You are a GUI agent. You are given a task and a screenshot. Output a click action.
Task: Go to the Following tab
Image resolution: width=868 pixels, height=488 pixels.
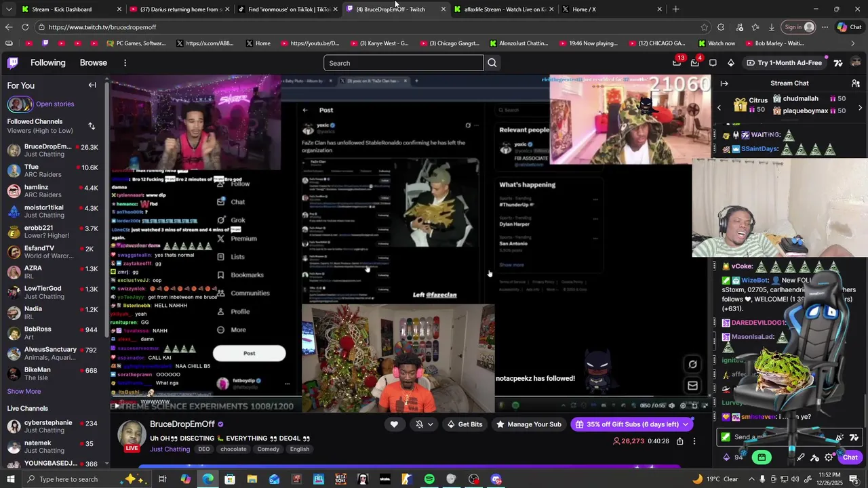tap(48, 62)
